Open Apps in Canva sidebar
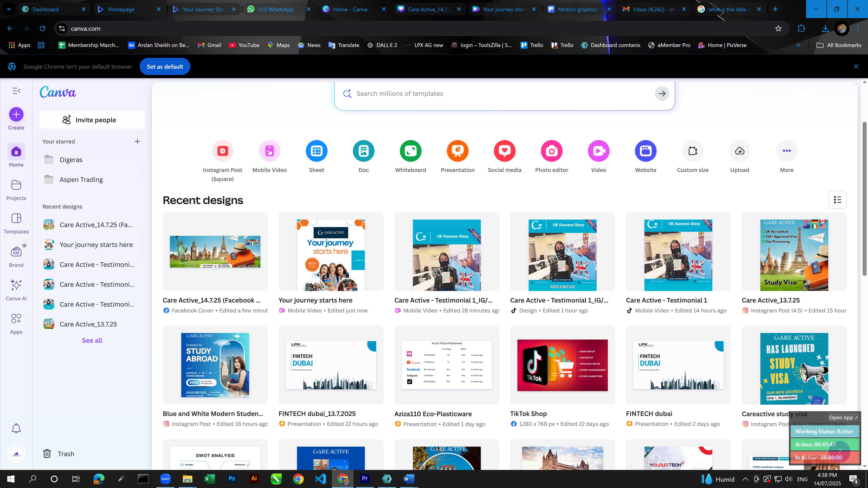This screenshot has width=868, height=488. coord(16,323)
